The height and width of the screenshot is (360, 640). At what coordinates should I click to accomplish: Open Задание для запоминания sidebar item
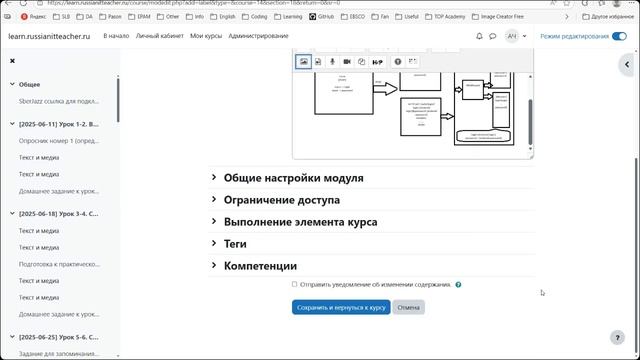59,353
